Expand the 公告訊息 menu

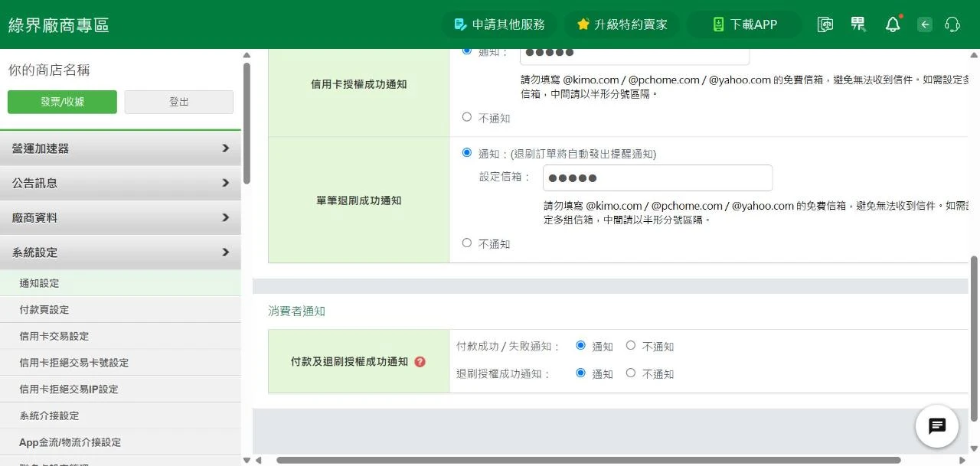click(x=120, y=183)
